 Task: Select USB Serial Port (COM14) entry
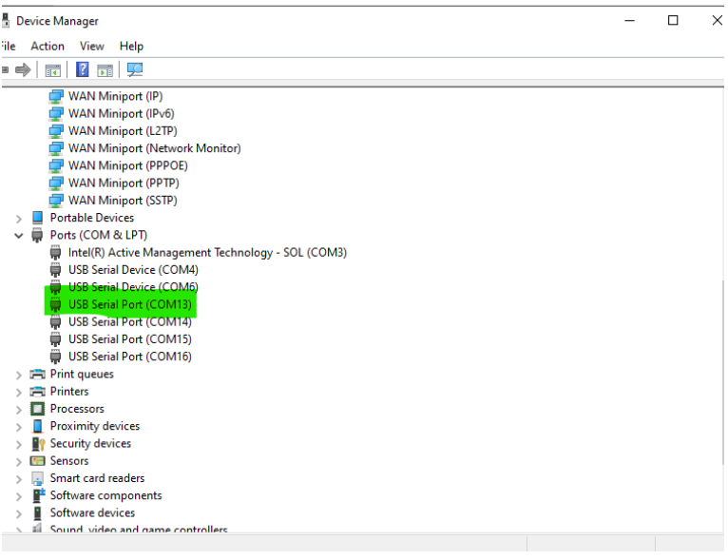(129, 321)
